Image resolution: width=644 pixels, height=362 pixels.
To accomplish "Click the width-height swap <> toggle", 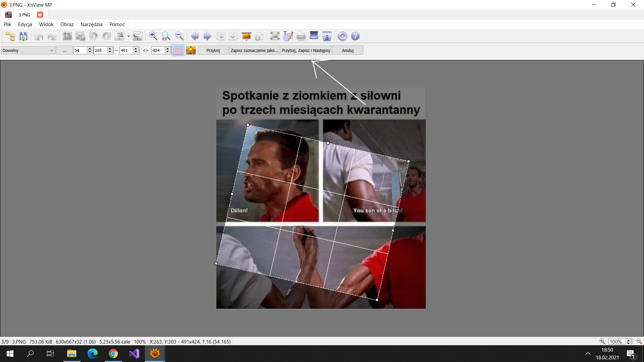I will 146,50.
